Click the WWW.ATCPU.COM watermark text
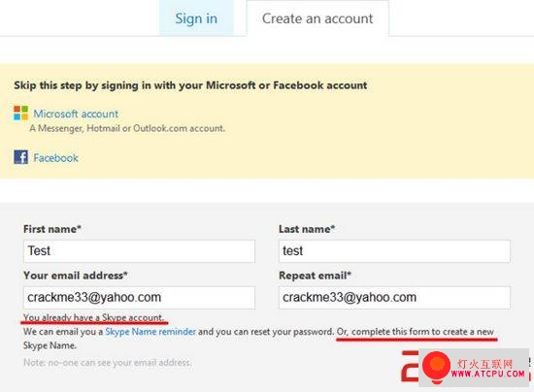The height and width of the screenshot is (392, 534). coord(488,374)
